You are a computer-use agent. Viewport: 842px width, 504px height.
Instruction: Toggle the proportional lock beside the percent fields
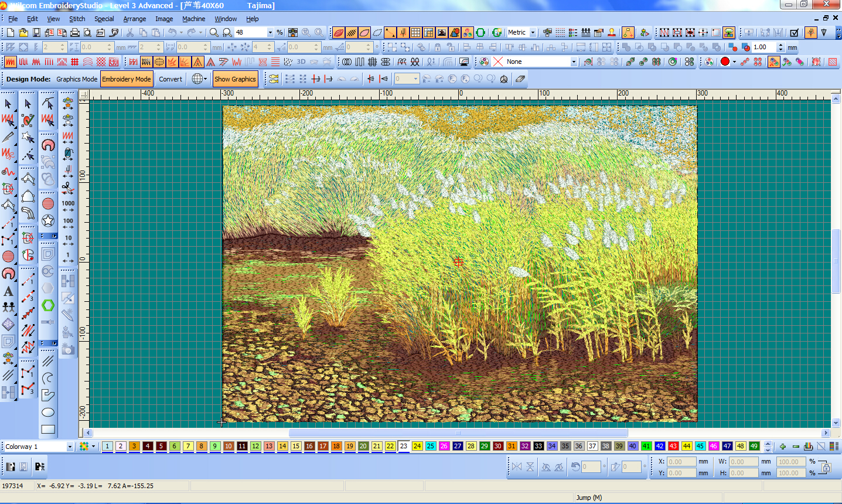click(825, 467)
